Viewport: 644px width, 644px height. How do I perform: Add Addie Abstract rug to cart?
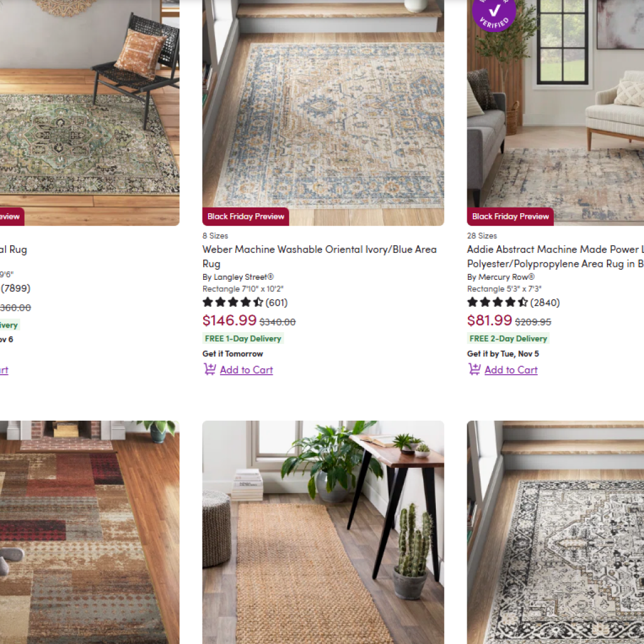point(511,370)
